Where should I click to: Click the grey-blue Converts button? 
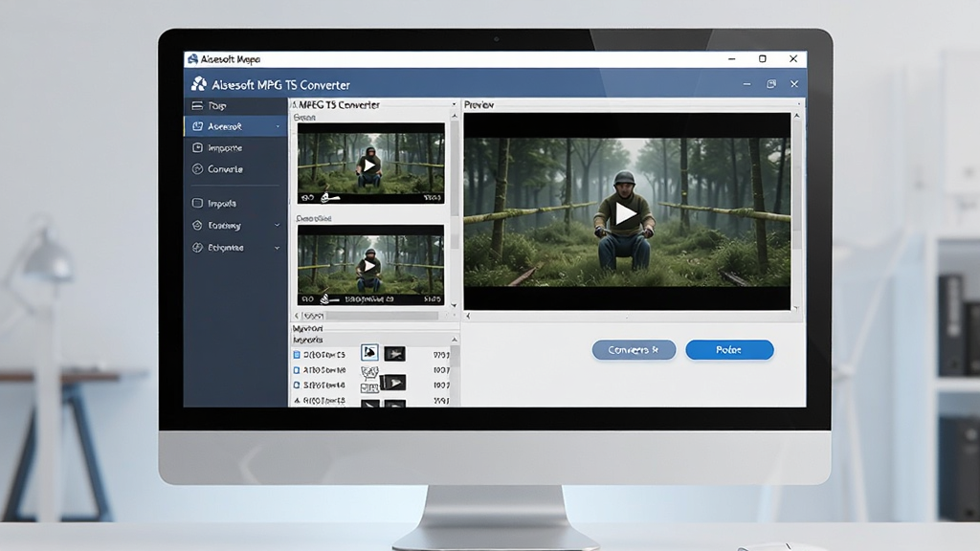(634, 350)
